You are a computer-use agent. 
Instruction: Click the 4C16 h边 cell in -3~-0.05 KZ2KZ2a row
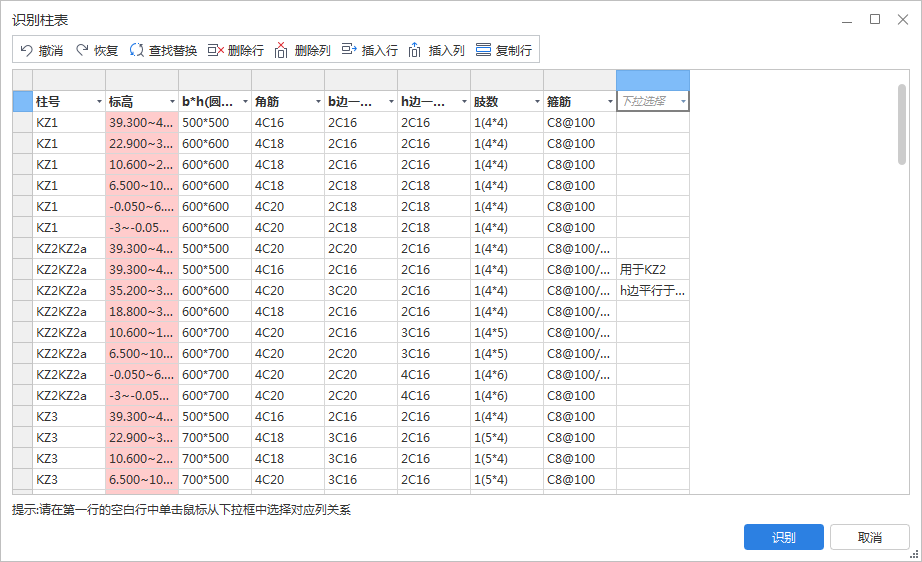pyautogui.click(x=434, y=396)
